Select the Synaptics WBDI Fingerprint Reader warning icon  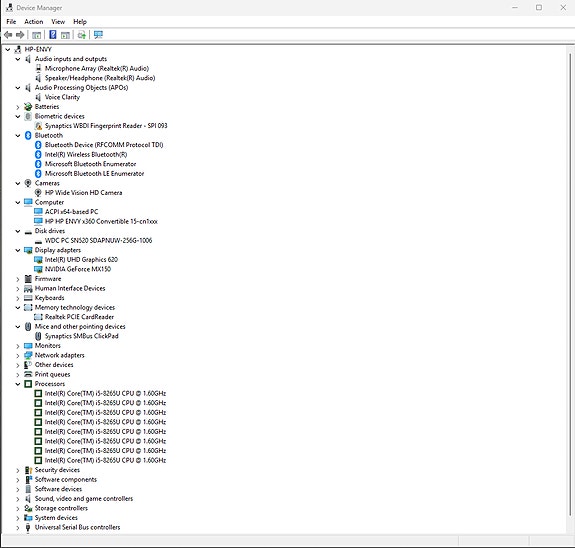click(x=38, y=126)
